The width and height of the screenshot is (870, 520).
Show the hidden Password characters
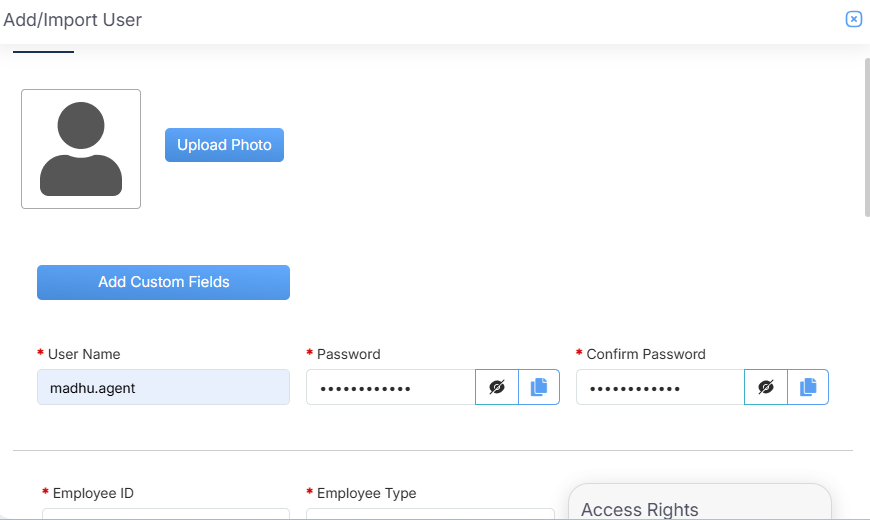(497, 387)
